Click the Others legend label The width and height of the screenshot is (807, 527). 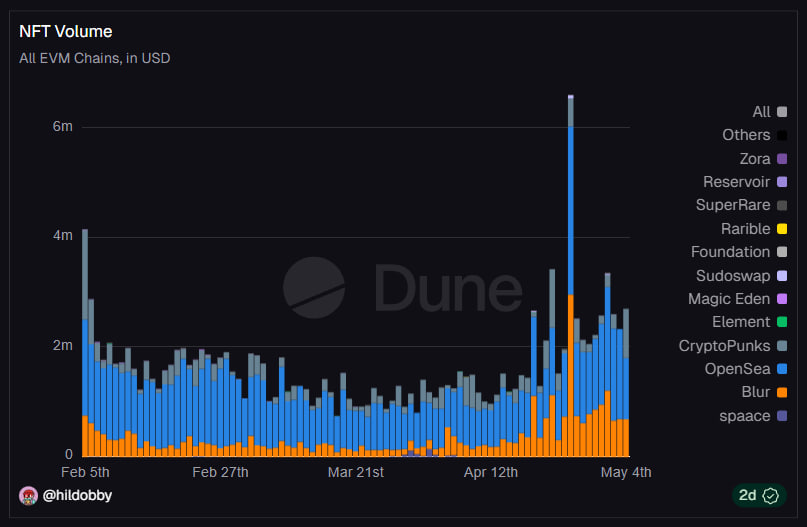tap(746, 135)
